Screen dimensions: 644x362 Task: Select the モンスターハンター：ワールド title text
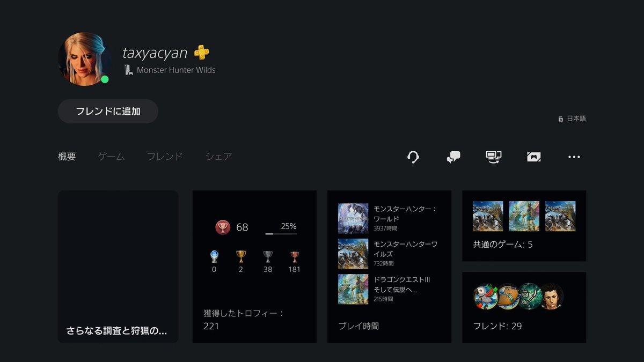[x=405, y=214]
